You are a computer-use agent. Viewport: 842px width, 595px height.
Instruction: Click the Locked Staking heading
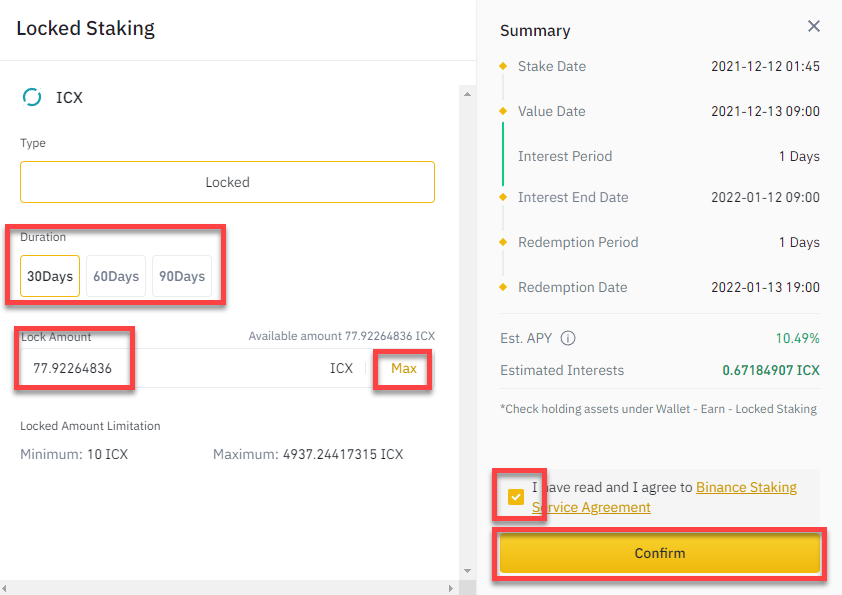(85, 28)
